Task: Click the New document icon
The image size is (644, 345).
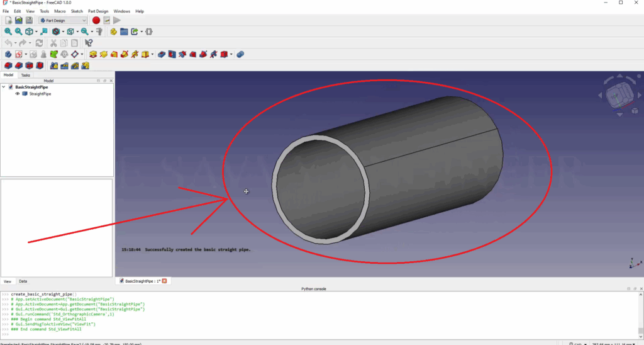Action: (8, 20)
